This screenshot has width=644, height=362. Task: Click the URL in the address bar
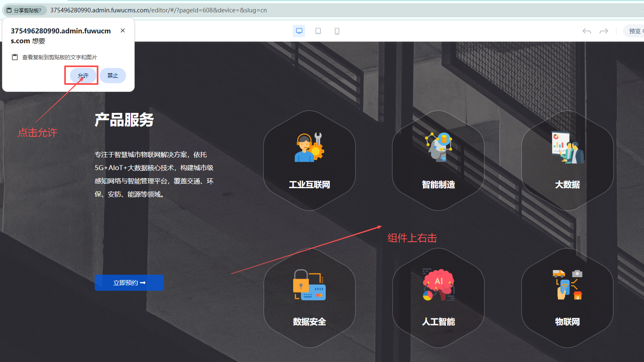[x=159, y=10]
